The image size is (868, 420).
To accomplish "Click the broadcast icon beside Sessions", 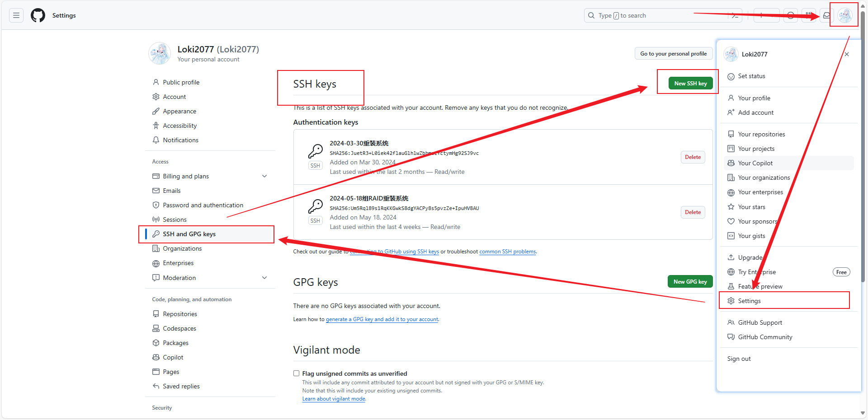I will coord(156,219).
